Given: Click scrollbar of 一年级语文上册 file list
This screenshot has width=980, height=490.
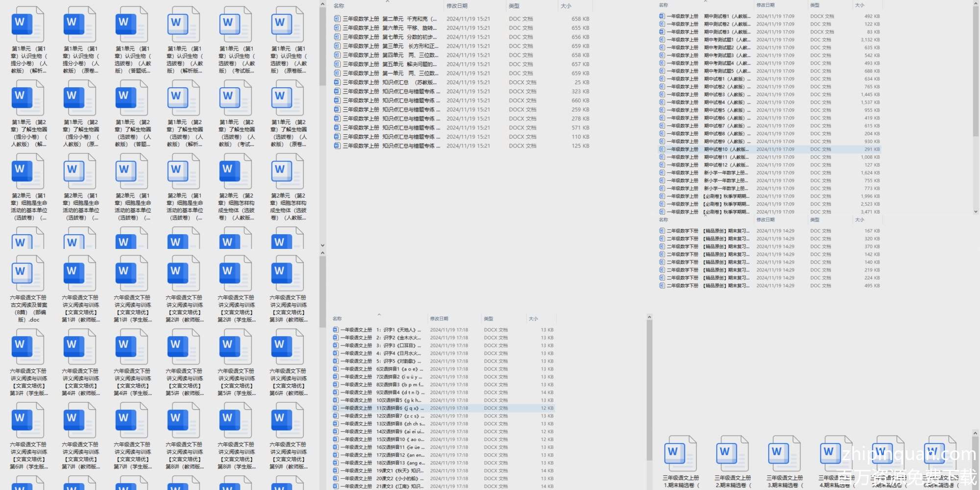Looking at the screenshot, I should 649,392.
